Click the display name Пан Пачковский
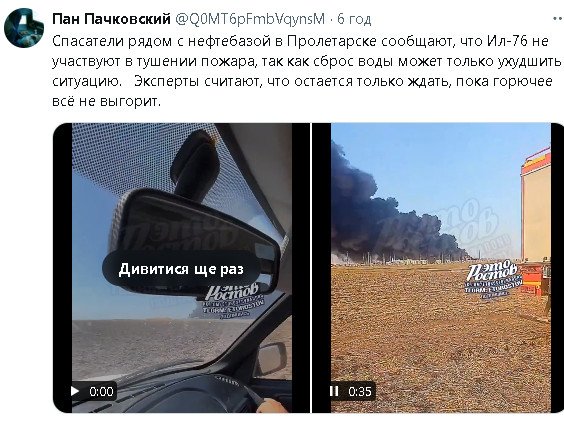 point(111,19)
